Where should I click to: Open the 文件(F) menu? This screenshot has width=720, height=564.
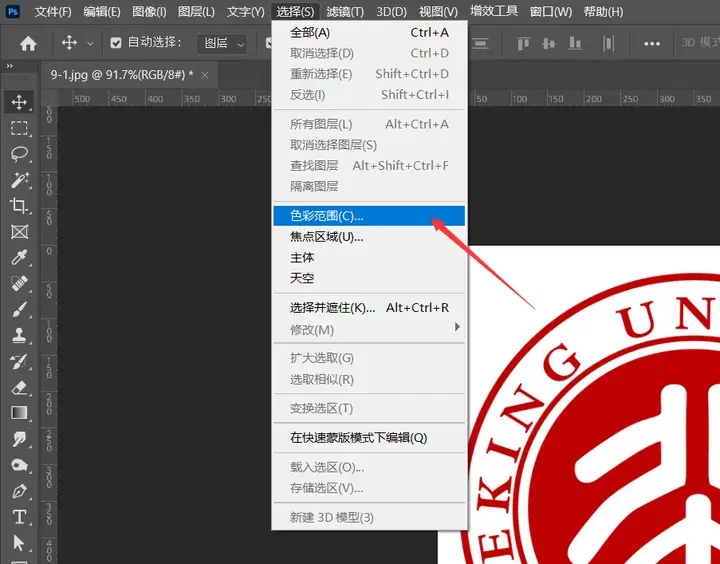click(x=53, y=11)
